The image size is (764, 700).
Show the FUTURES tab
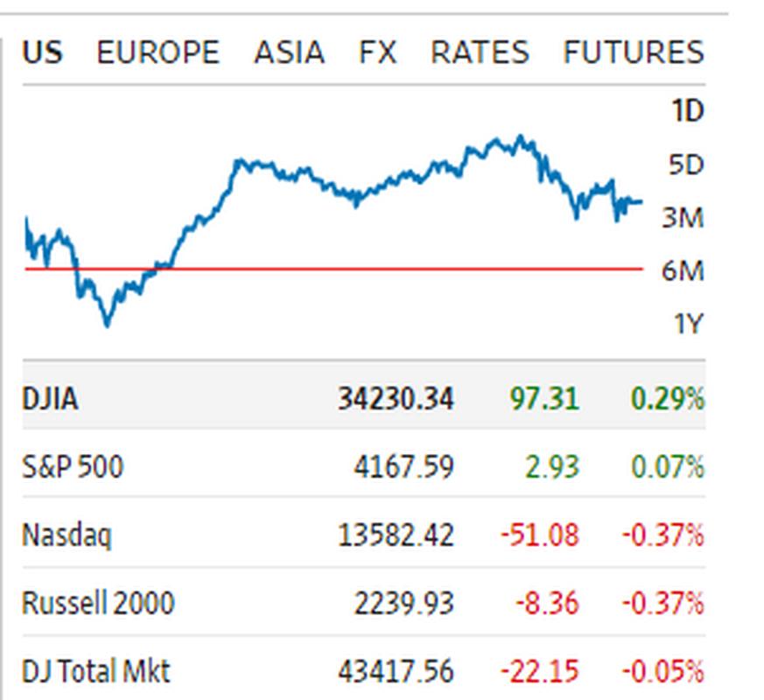pos(633,52)
